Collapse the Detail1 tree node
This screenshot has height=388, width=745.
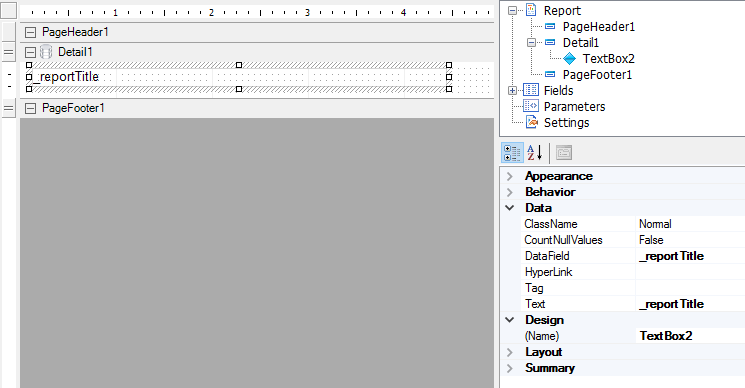(x=531, y=43)
